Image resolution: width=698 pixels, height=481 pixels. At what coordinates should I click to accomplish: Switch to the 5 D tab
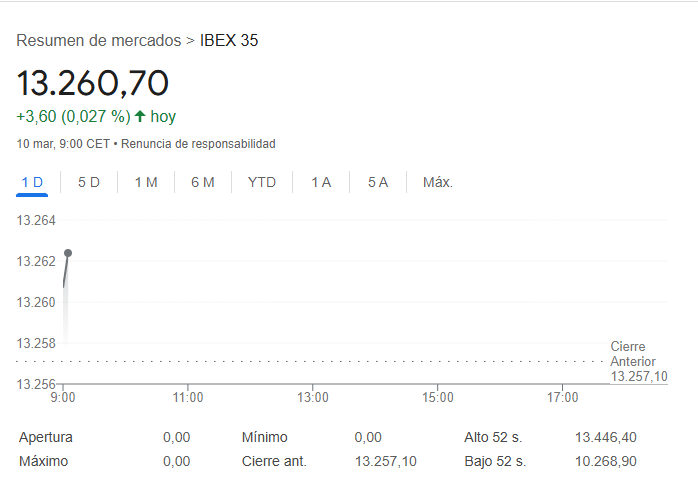(89, 182)
